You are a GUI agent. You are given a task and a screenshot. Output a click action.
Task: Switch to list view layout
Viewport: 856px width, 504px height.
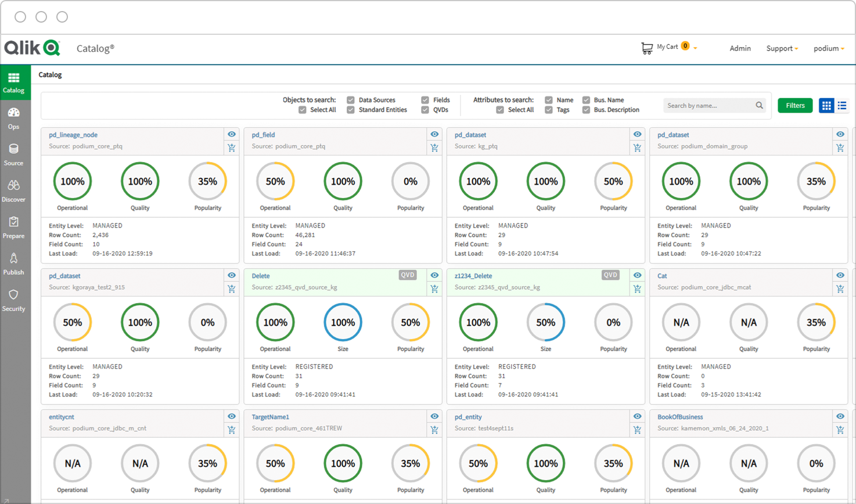[x=842, y=106]
